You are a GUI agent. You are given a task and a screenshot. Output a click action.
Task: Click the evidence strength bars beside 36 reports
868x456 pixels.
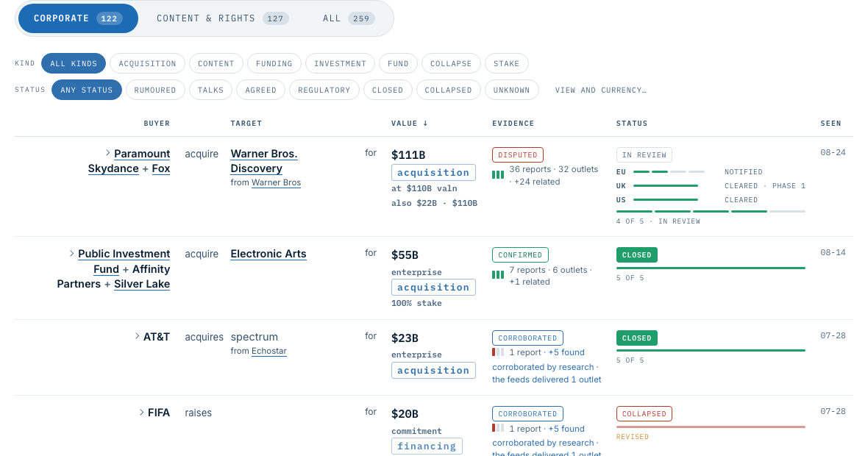(498, 175)
